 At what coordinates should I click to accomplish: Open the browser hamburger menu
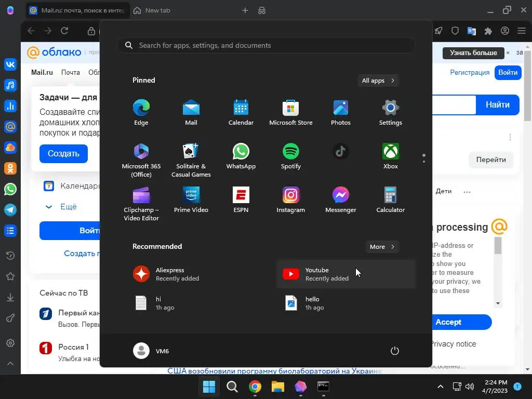(522, 31)
